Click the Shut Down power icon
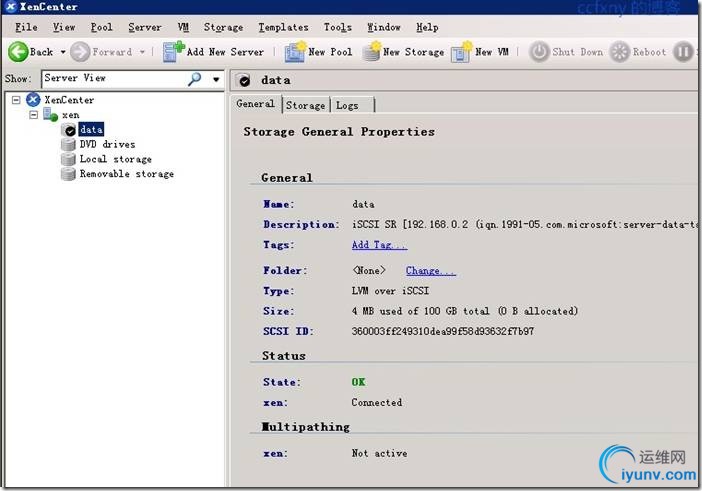Image resolution: width=702 pixels, height=491 pixels. 539,52
